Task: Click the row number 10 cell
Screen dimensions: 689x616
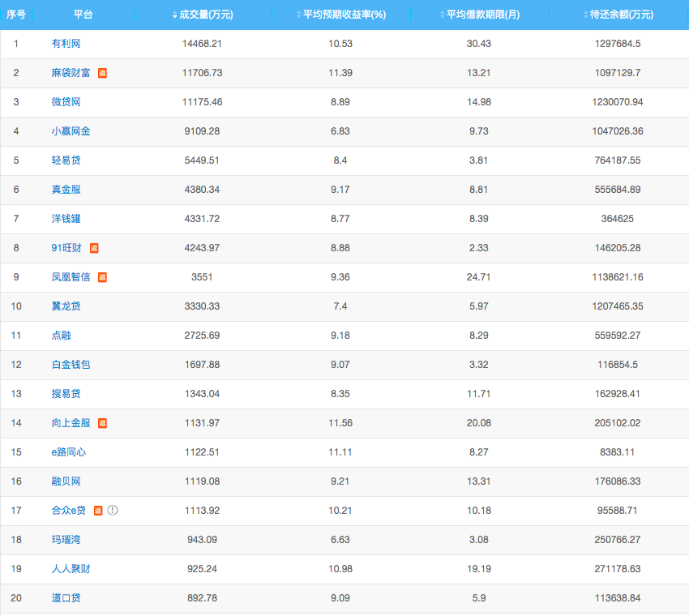Action: (16, 306)
